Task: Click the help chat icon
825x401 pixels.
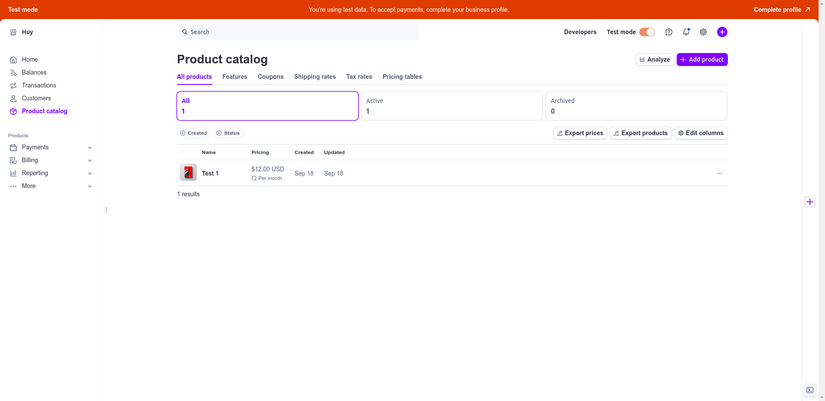Action: (x=669, y=32)
